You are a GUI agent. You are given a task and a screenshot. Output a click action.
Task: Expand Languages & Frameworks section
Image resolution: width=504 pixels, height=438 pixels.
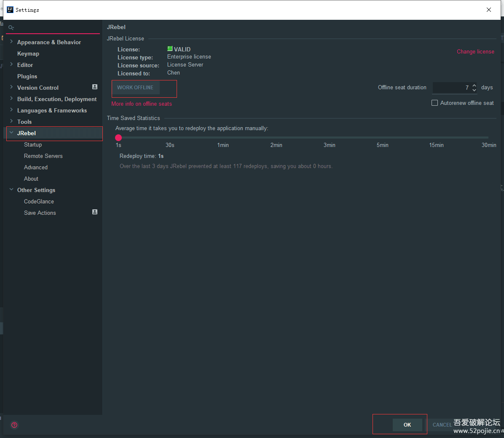11,110
